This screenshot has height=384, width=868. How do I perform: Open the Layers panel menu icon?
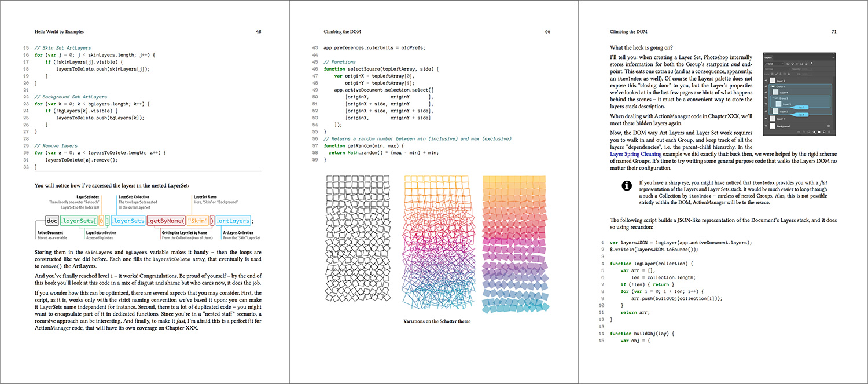[833, 58]
